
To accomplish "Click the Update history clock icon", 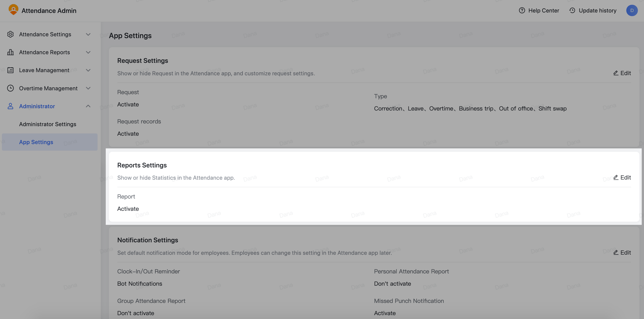I will (x=572, y=10).
